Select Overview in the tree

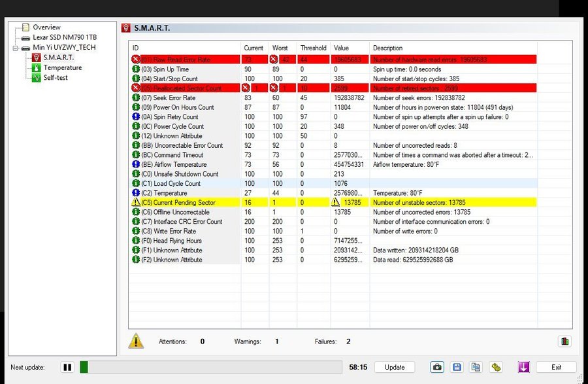[x=46, y=27]
